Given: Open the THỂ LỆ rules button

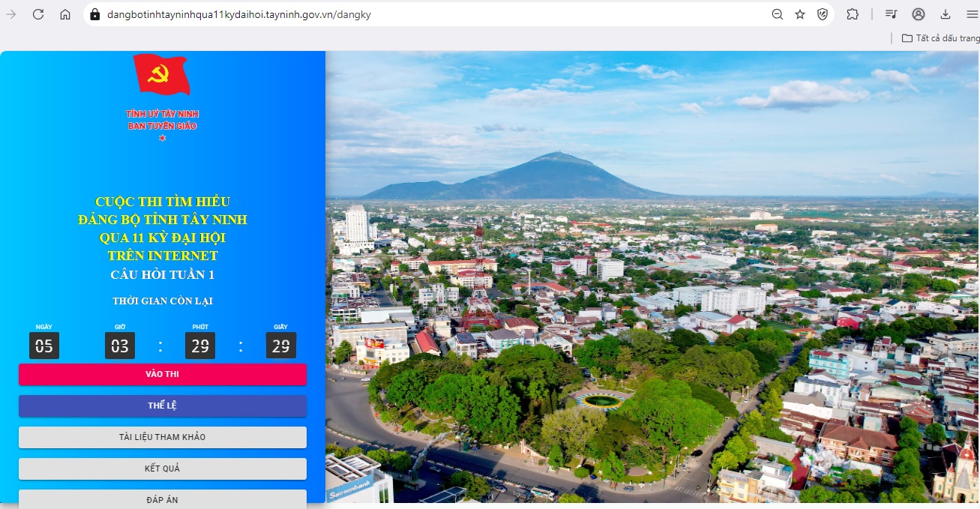Looking at the screenshot, I should (163, 406).
